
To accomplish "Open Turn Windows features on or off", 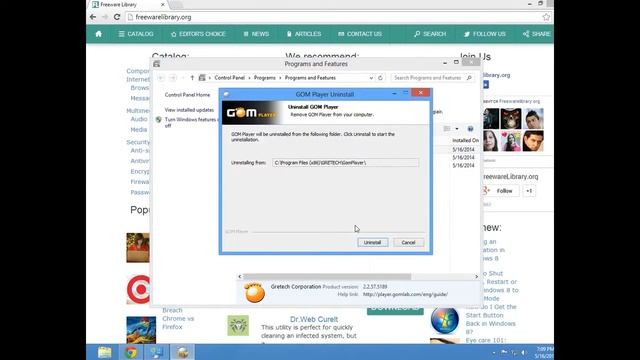I will pos(190,122).
